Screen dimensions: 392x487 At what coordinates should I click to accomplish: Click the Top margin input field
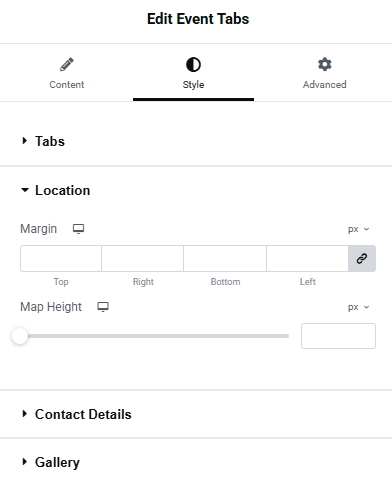click(61, 258)
